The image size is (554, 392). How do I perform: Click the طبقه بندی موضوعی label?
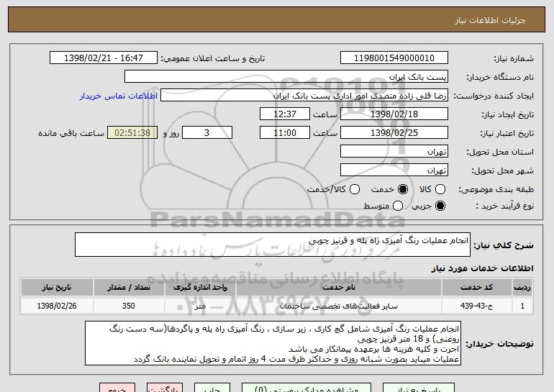point(496,190)
